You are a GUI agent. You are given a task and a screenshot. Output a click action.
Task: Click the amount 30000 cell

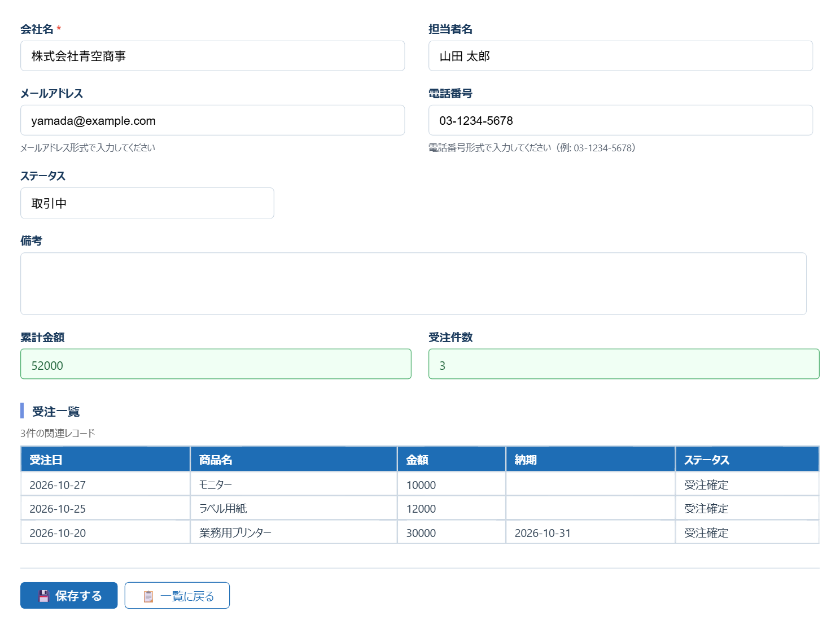click(x=452, y=532)
